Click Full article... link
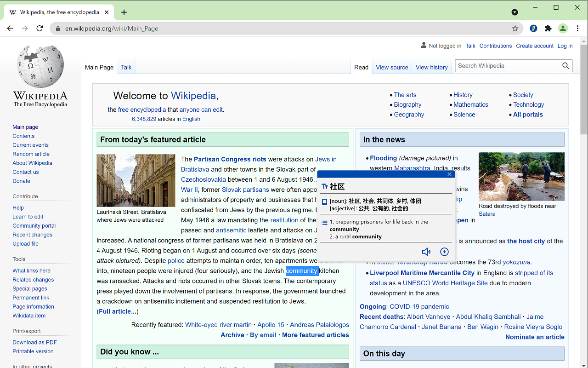 [x=118, y=311]
